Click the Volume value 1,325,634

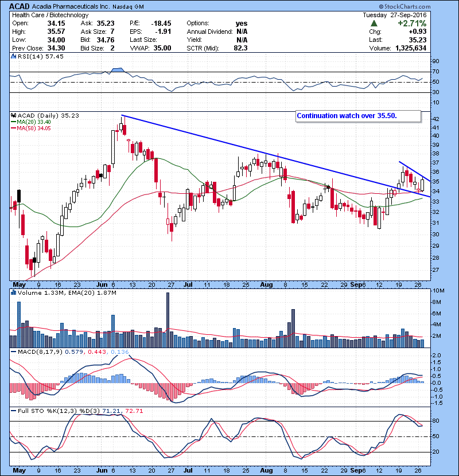[411, 48]
